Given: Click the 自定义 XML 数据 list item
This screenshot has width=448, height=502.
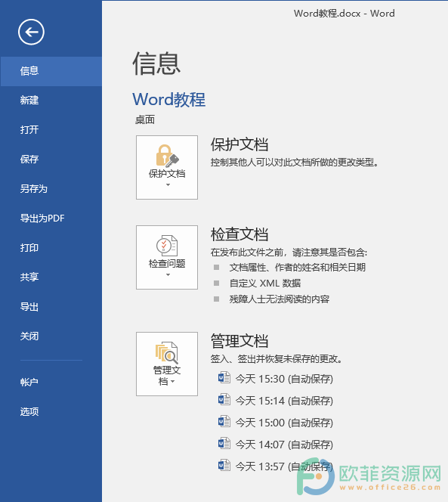Looking at the screenshot, I should point(265,283).
